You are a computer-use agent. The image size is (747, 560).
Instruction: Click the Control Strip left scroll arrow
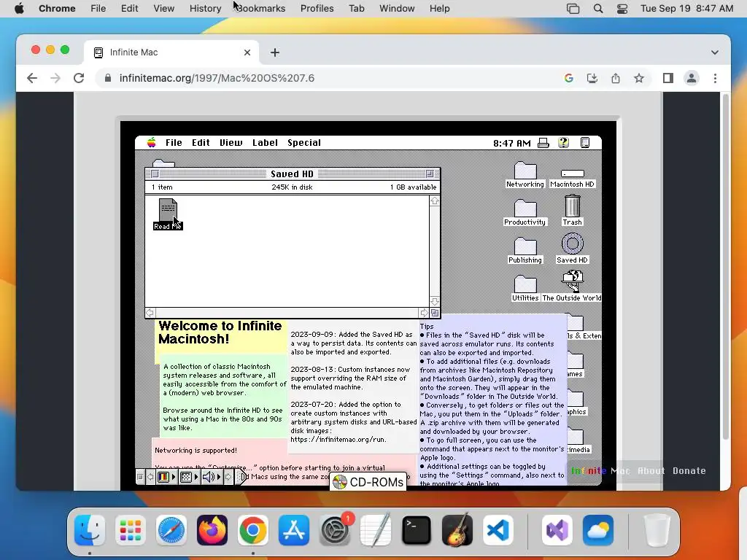[150, 477]
